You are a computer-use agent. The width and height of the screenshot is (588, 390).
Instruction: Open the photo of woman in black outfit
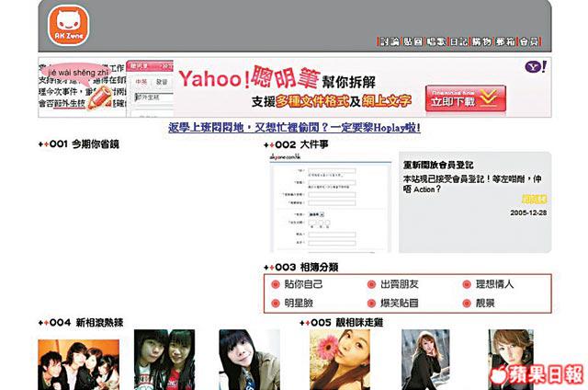pyautogui.click(x=425, y=360)
